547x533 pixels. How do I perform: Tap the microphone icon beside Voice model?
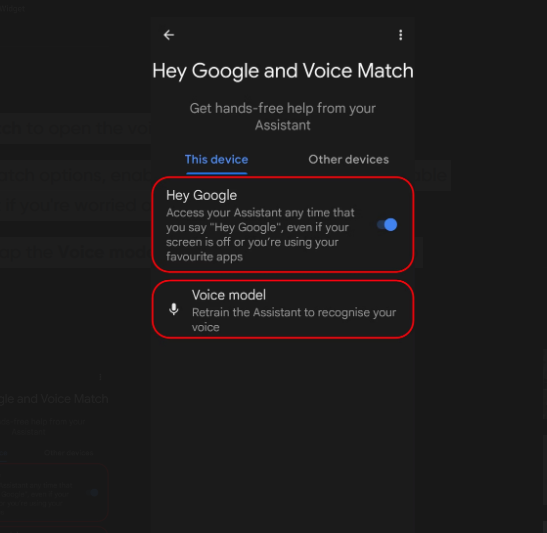174,309
